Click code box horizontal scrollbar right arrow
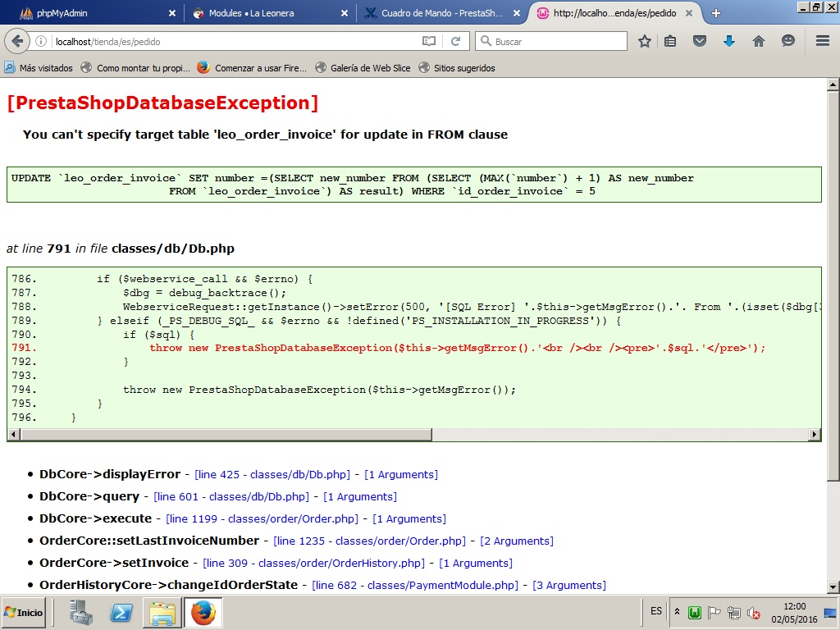The width and height of the screenshot is (840, 630). tap(815, 435)
